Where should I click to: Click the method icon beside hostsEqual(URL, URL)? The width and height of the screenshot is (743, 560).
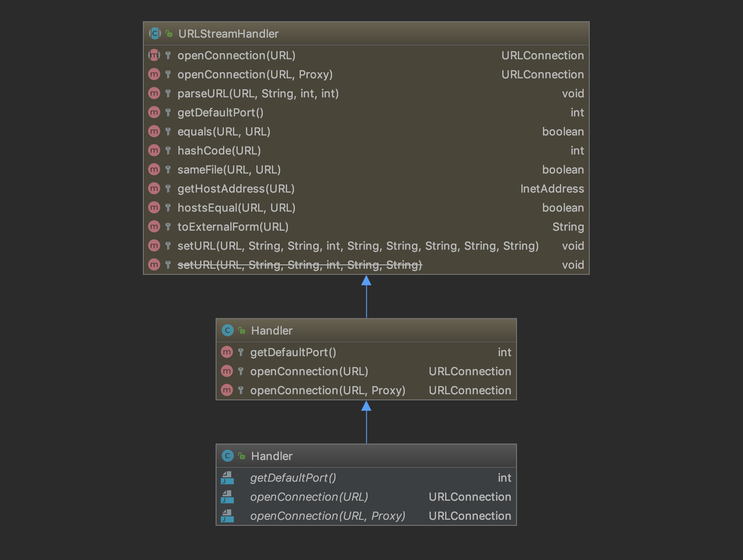point(154,208)
